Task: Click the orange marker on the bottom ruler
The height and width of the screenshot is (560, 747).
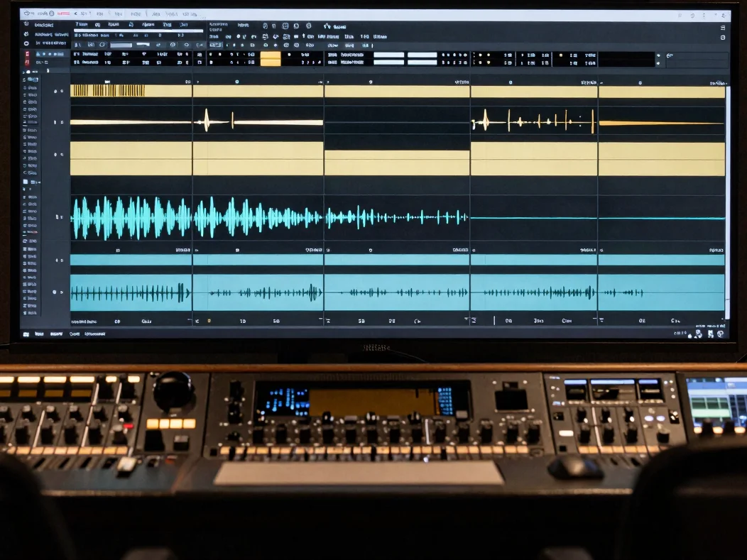Action: [x=209, y=321]
